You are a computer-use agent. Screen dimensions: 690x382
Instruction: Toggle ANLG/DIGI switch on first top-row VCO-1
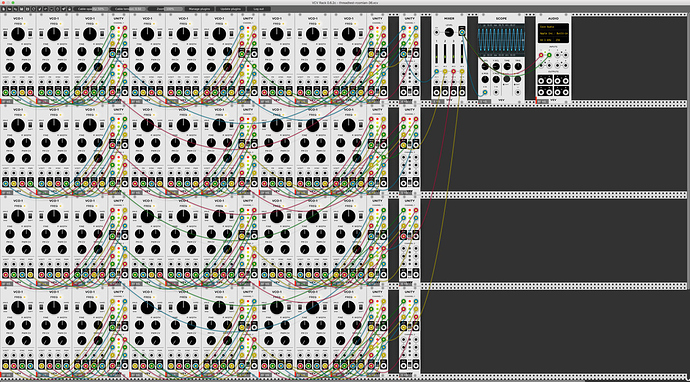[5, 33]
